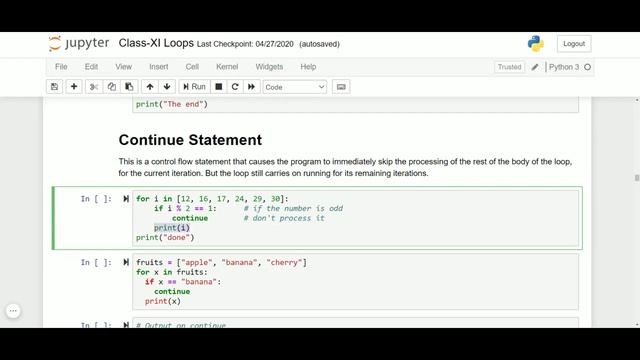
Task: Click the Trusted notebook button
Action: (509, 67)
